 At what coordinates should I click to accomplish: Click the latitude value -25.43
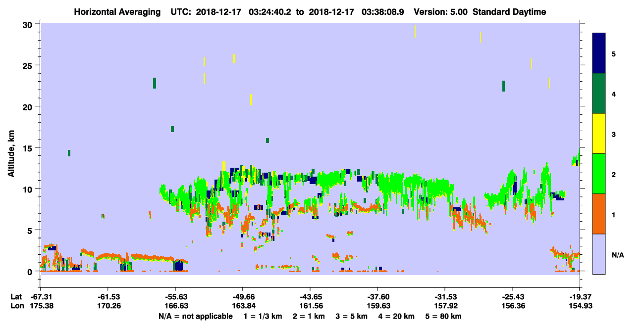(512, 297)
